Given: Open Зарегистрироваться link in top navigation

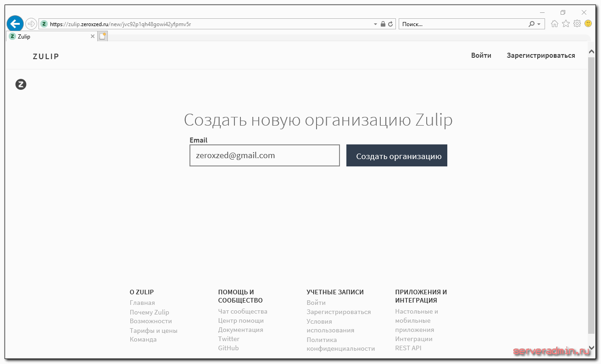Looking at the screenshot, I should (540, 55).
